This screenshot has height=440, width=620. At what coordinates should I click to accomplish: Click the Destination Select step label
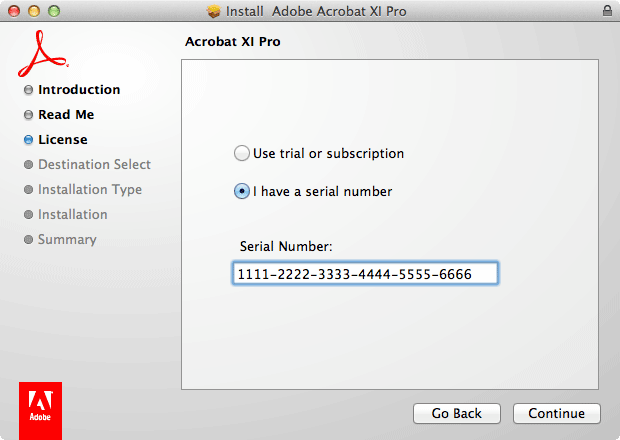click(95, 164)
